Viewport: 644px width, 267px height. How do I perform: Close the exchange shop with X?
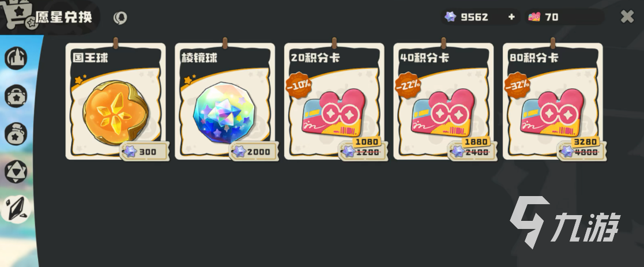tap(627, 16)
